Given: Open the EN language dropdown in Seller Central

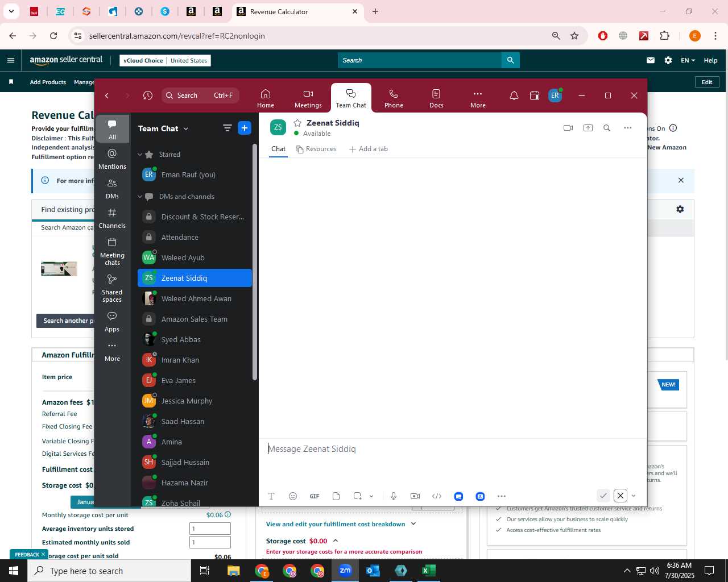Looking at the screenshot, I should pos(688,60).
